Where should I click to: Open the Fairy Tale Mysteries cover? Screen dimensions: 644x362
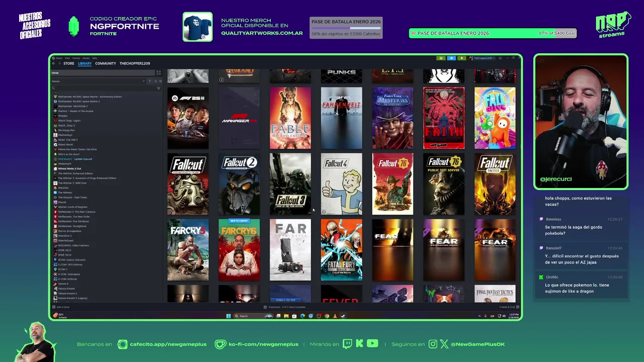tap(393, 118)
